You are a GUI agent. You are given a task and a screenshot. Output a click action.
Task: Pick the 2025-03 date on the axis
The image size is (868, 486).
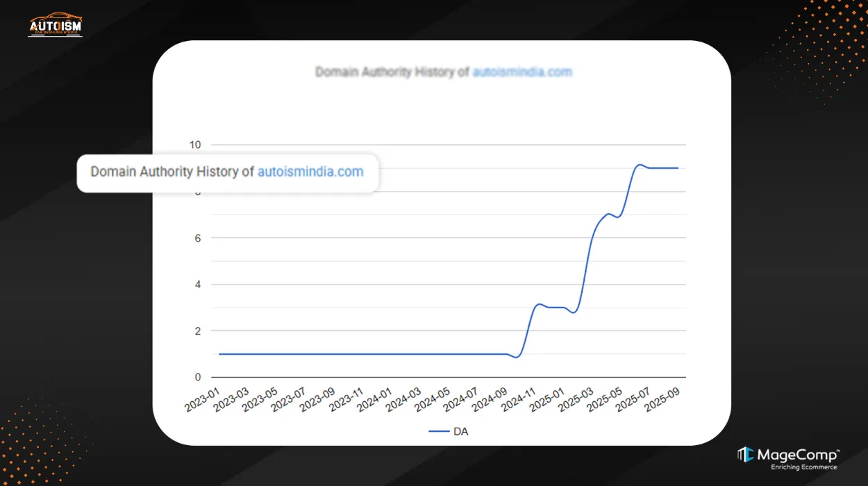576,401
